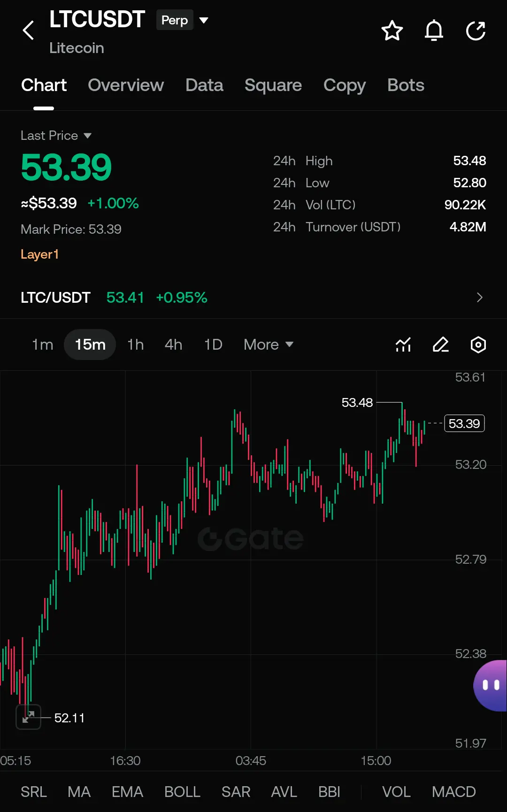Image resolution: width=507 pixels, height=812 pixels.
Task: Select the 15m timeframe
Action: 90,345
